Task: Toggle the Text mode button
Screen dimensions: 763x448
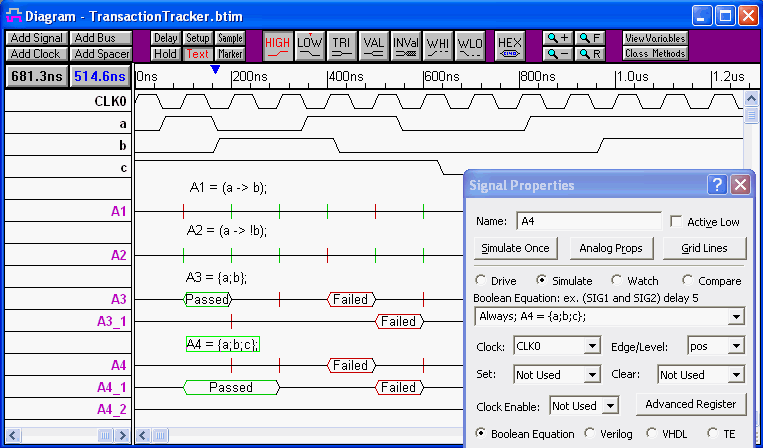Action: point(198,54)
